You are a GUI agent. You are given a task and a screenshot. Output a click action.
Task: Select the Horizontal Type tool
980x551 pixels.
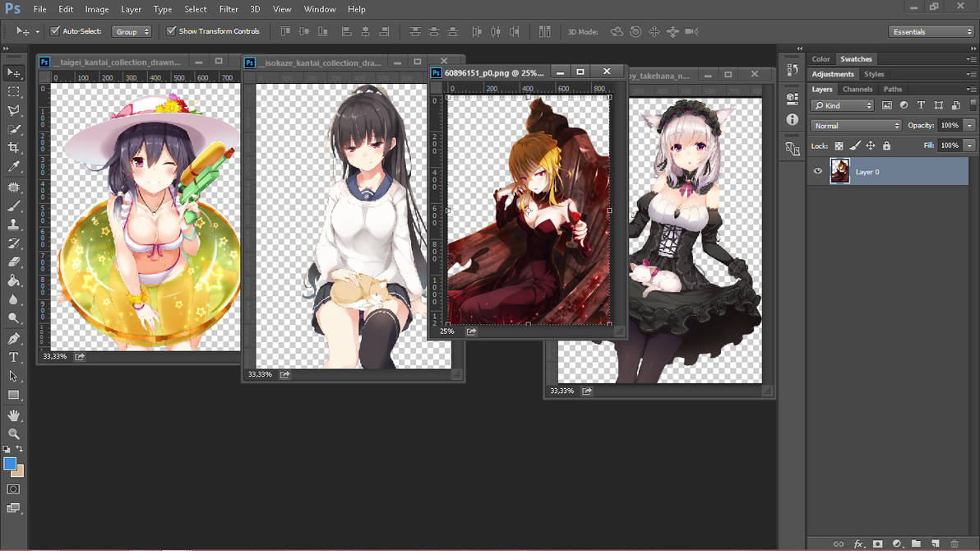pos(13,357)
